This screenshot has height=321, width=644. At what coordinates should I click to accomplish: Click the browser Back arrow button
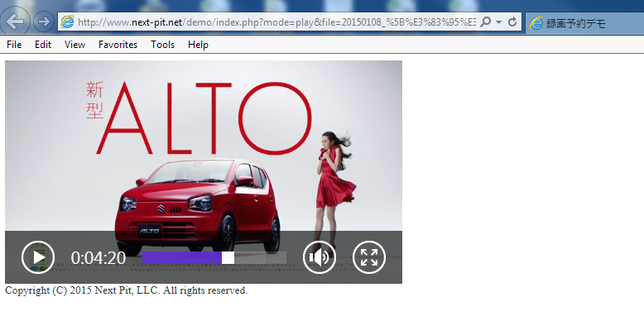click(15, 22)
